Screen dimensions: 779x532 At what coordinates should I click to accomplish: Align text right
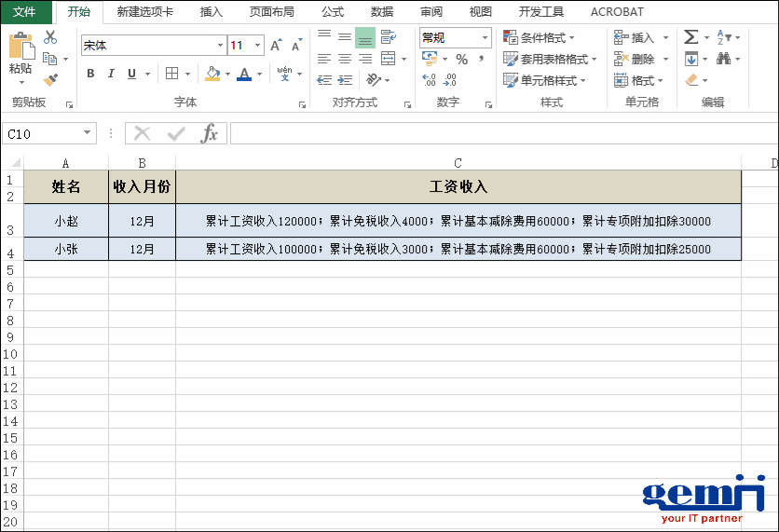pos(365,59)
